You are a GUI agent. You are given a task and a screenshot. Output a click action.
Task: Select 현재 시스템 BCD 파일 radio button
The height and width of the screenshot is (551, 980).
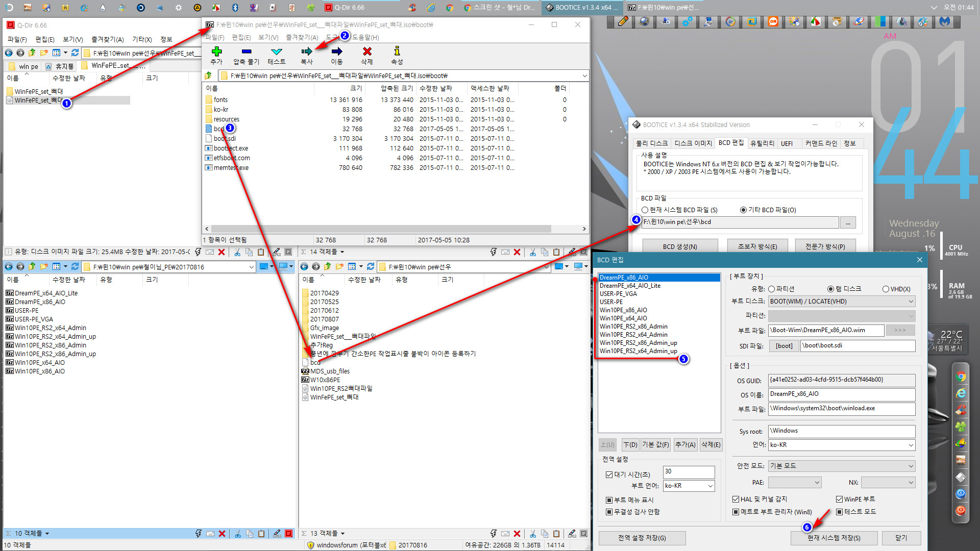pyautogui.click(x=645, y=210)
